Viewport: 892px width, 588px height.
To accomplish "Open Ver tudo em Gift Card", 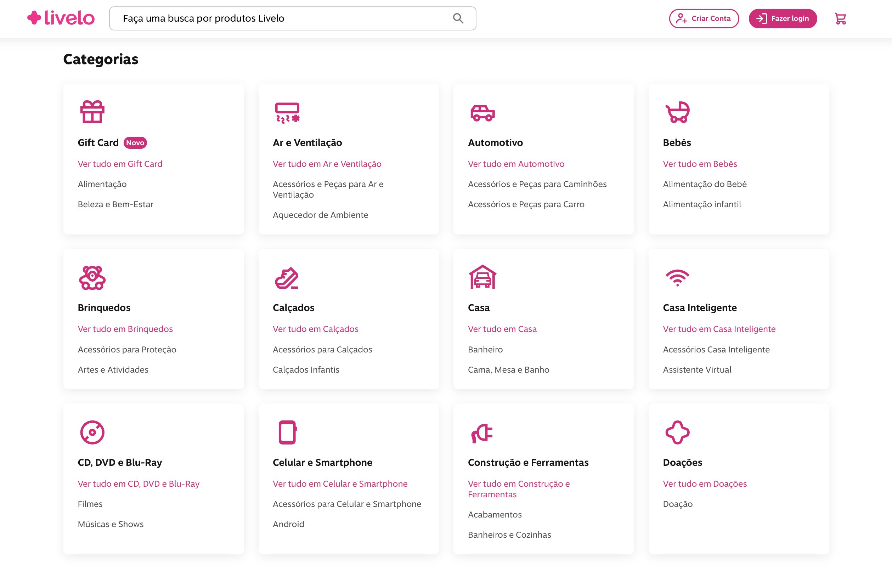I will coord(120,164).
